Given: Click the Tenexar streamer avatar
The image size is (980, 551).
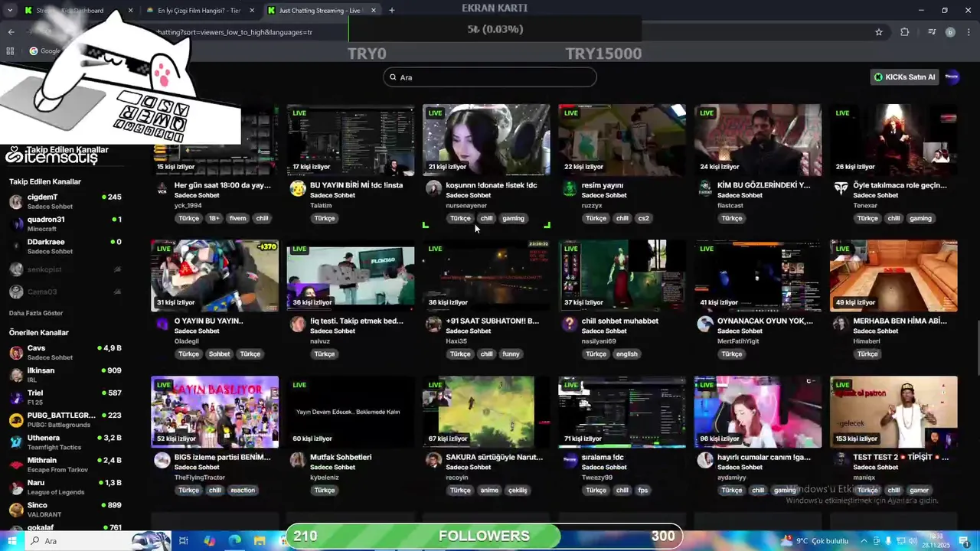Looking at the screenshot, I should (x=841, y=188).
